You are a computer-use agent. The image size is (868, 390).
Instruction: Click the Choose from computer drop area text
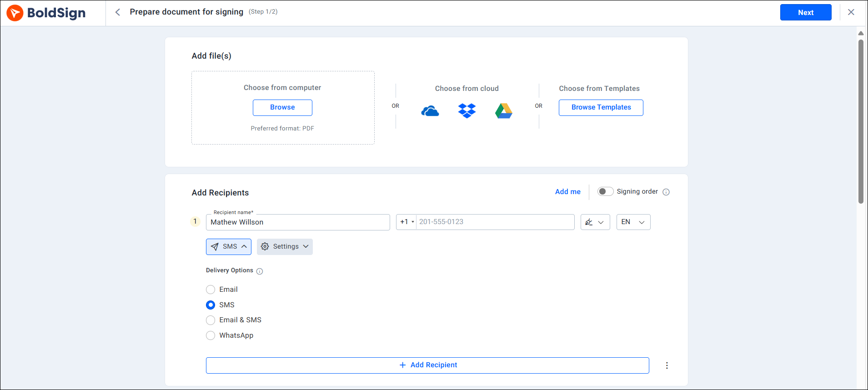click(282, 88)
